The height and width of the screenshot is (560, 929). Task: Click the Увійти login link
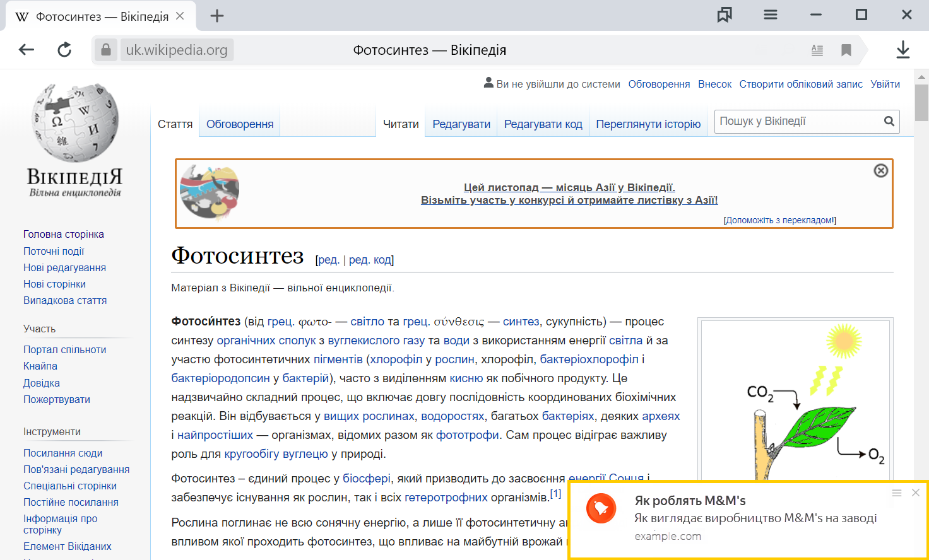coord(885,84)
